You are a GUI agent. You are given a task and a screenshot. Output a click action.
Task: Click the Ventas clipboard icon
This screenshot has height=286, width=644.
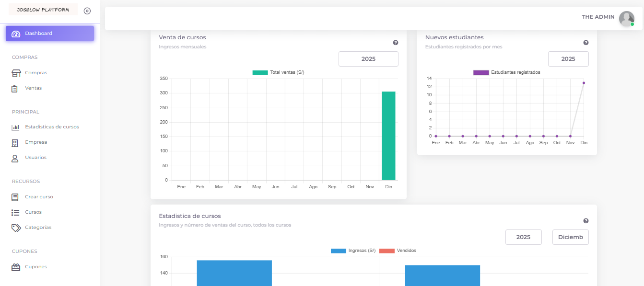click(x=15, y=88)
